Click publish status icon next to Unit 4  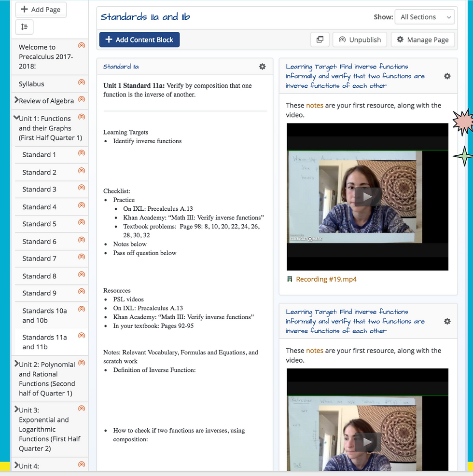click(82, 464)
